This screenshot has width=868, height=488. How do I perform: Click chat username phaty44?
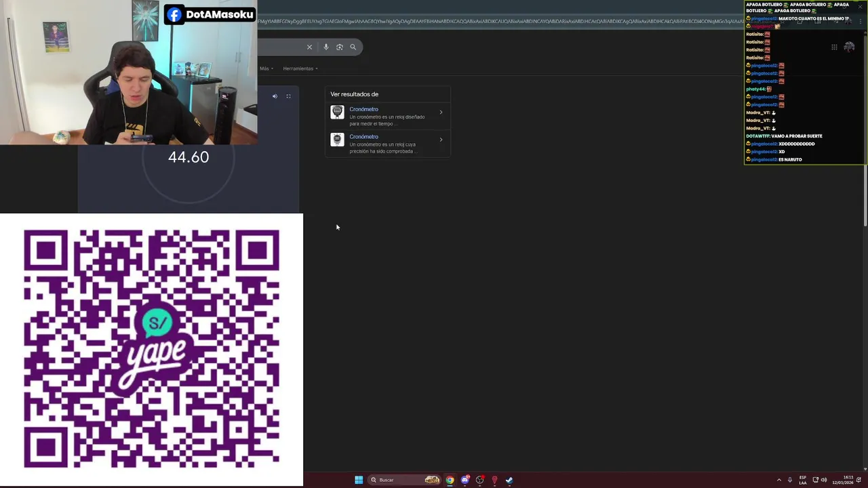[755, 89]
